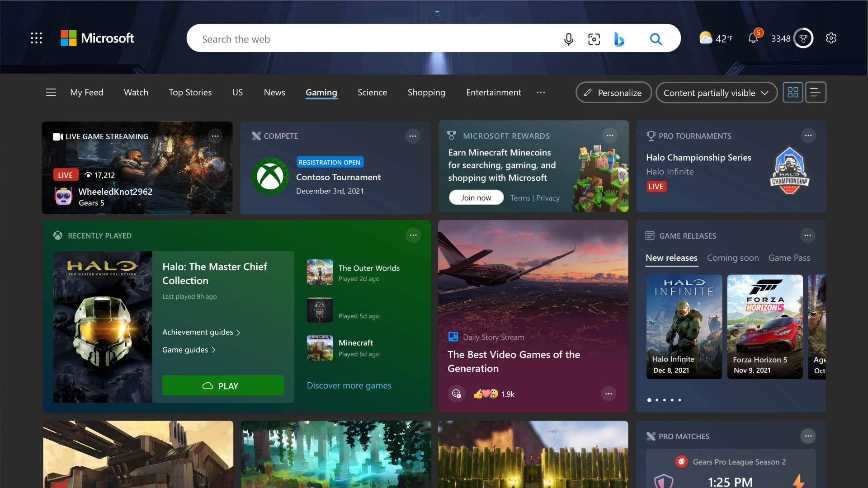Select the Coming soon releases tab
The height and width of the screenshot is (488, 868).
pos(732,258)
